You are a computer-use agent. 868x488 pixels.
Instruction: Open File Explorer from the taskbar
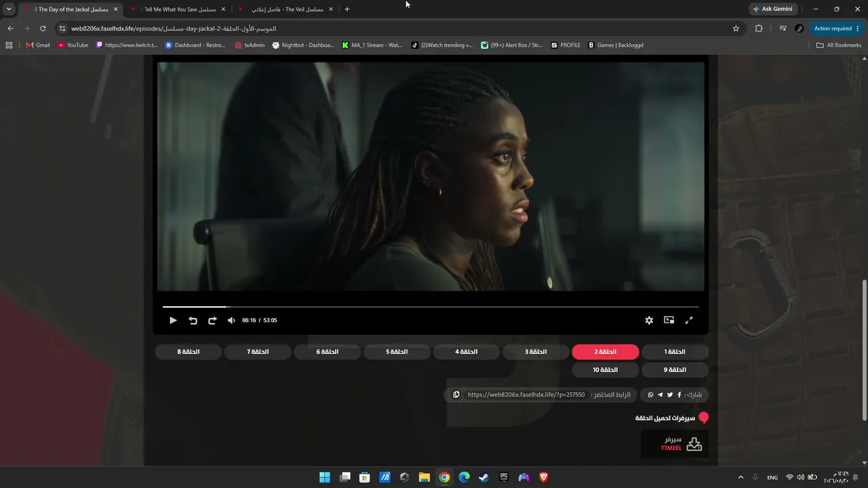[425, 477]
